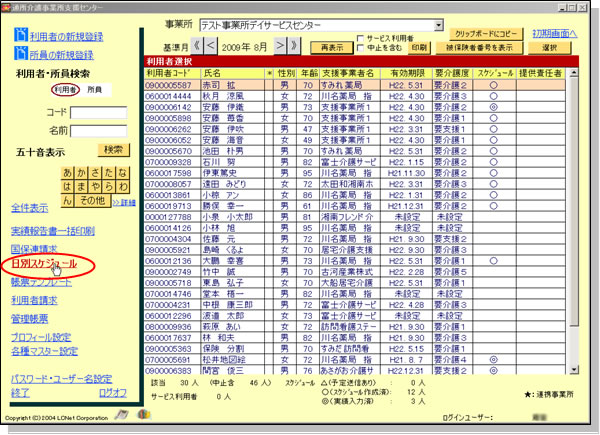Open the 各種マスター設定 link
Screen dimensions: 600x435
tap(45, 351)
